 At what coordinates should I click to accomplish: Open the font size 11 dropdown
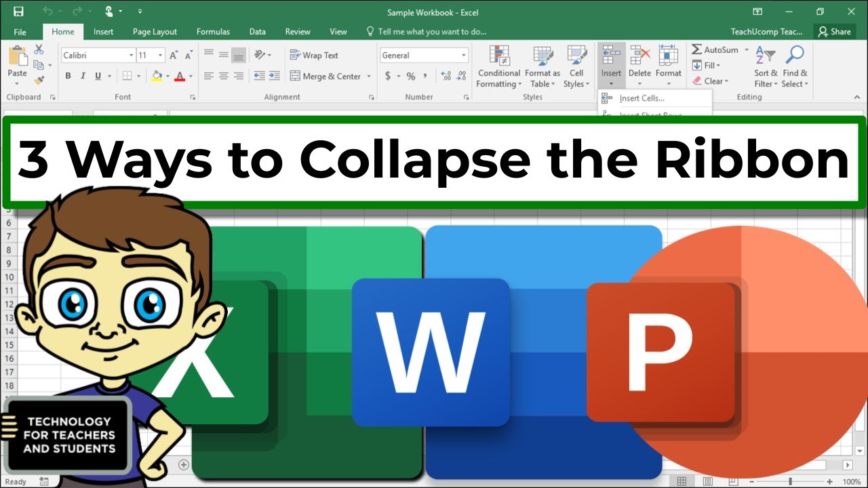tap(161, 56)
